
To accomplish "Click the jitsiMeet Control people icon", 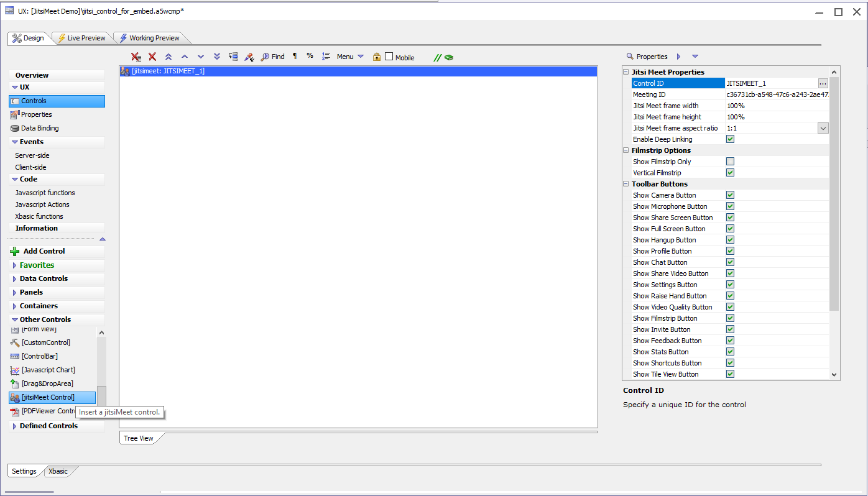I will click(x=16, y=397).
